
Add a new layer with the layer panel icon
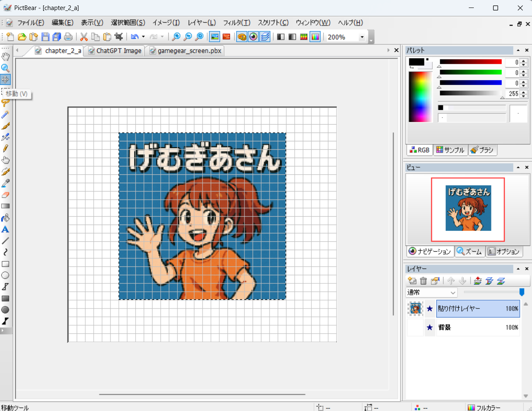[x=412, y=281]
